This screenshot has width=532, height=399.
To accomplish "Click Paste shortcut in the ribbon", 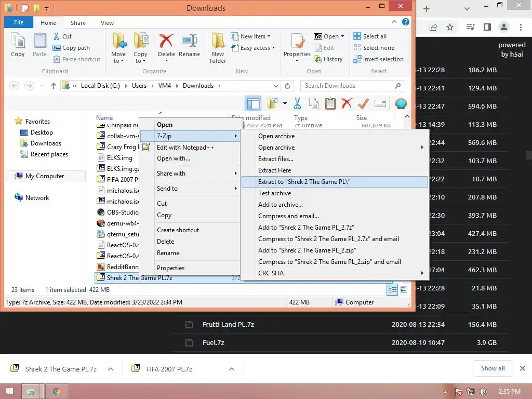I will (77, 59).
